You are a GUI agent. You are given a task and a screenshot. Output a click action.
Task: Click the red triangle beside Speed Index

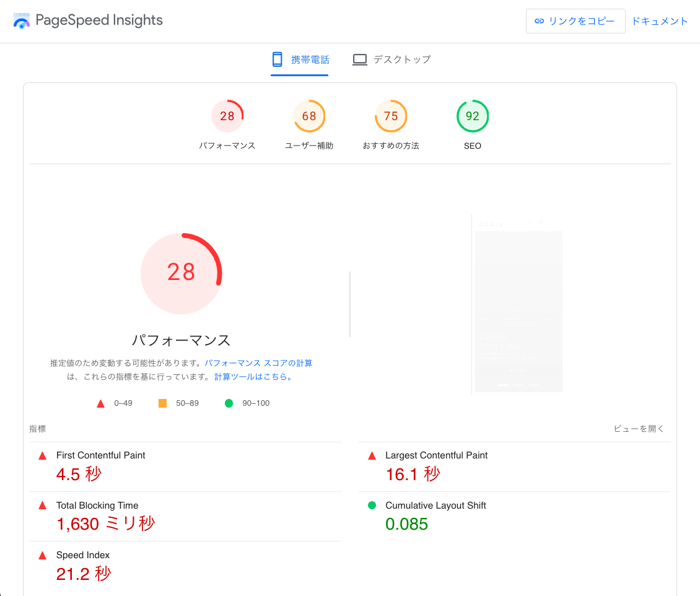coord(42,555)
